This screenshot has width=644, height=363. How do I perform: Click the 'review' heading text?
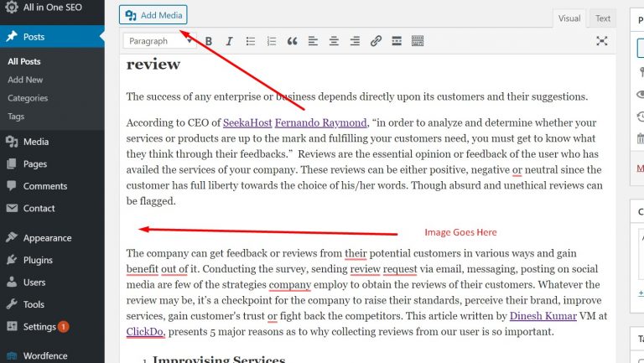[153, 65]
